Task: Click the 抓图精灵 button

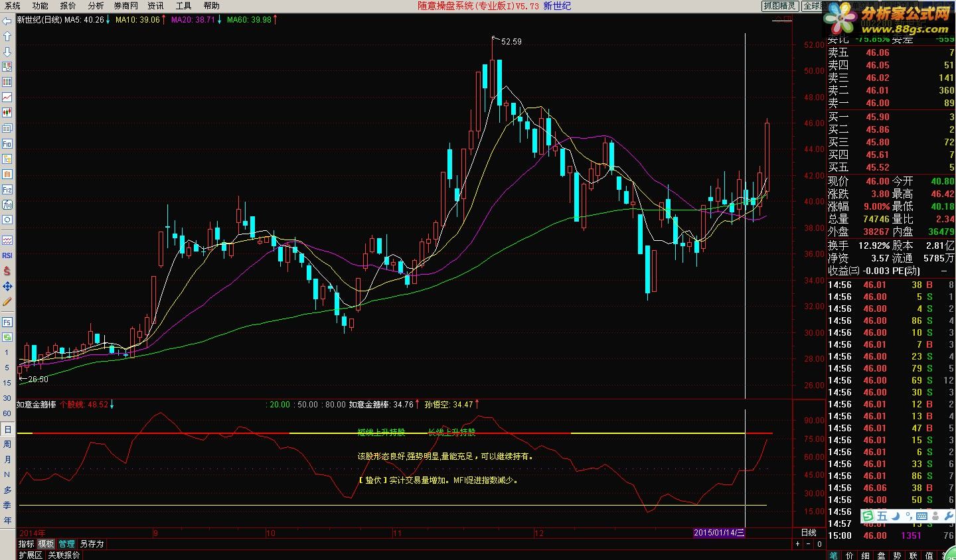Action: click(x=779, y=5)
